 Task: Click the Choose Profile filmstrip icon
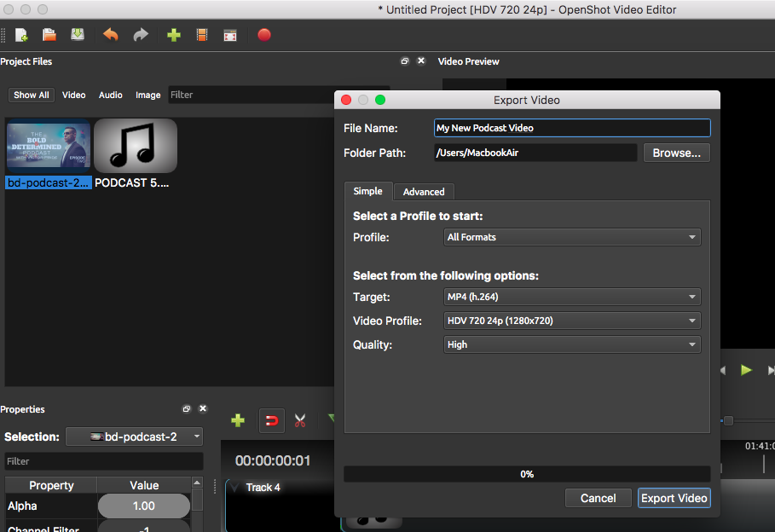coord(202,35)
